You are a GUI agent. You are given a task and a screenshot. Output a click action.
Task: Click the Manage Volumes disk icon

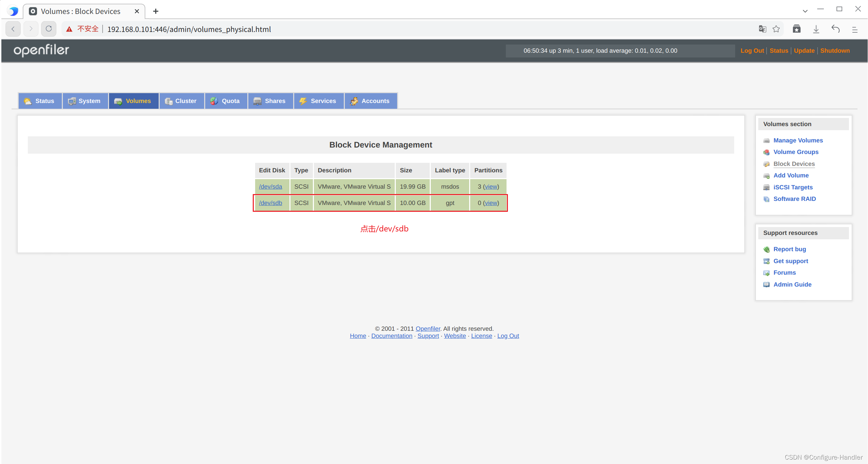(767, 140)
